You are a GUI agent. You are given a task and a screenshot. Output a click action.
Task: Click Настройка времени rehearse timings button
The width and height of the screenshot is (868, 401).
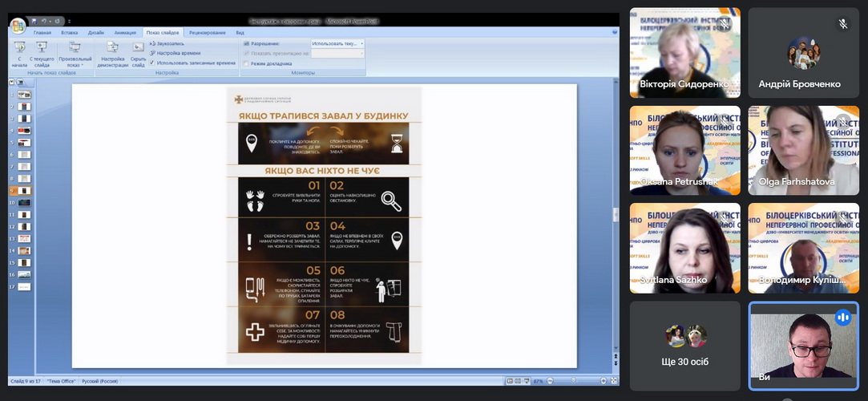[x=177, y=53]
